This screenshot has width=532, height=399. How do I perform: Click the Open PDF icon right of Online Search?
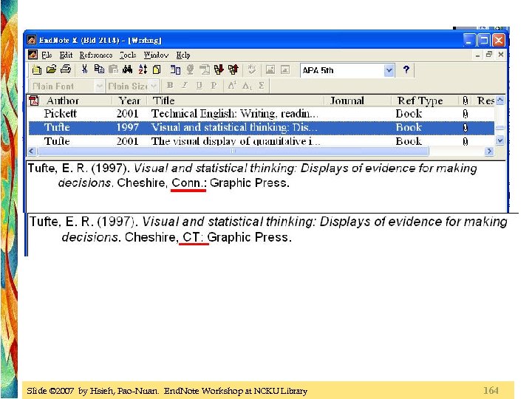(x=205, y=69)
